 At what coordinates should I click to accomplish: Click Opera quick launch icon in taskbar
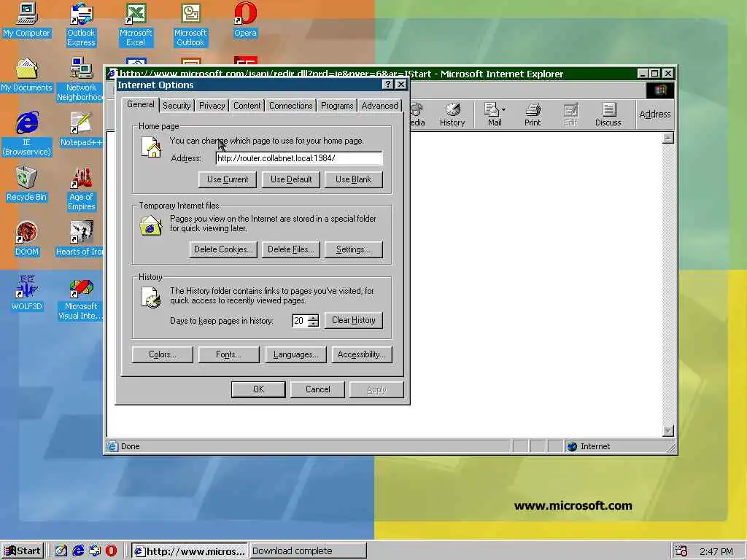111,551
